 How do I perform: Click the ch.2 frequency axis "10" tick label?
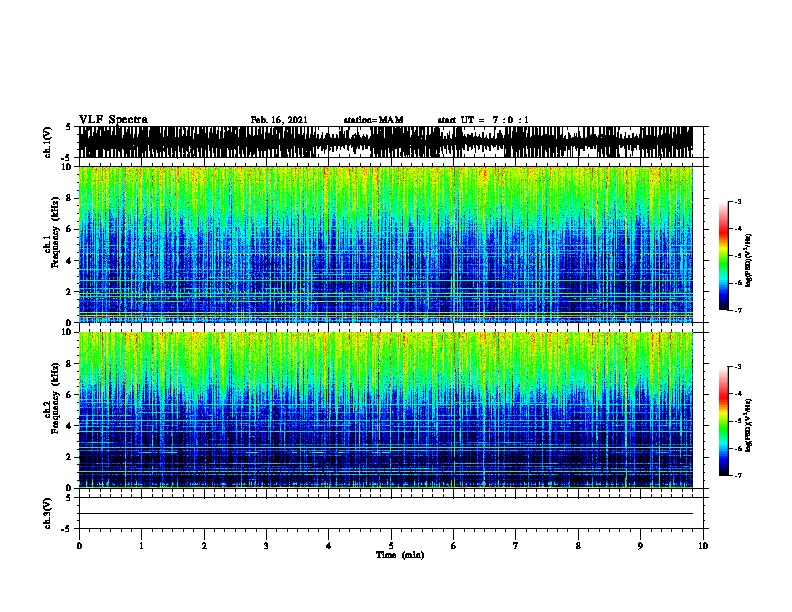(x=67, y=332)
